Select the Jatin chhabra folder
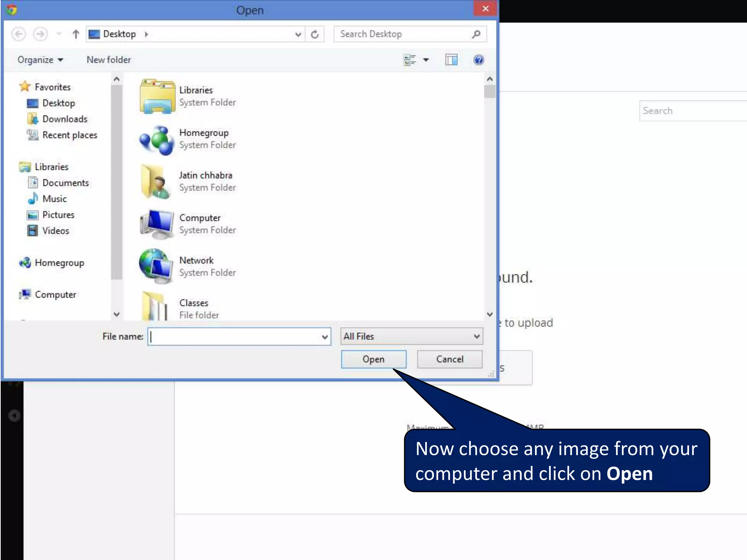Screen dimensions: 747x560 [x=205, y=175]
